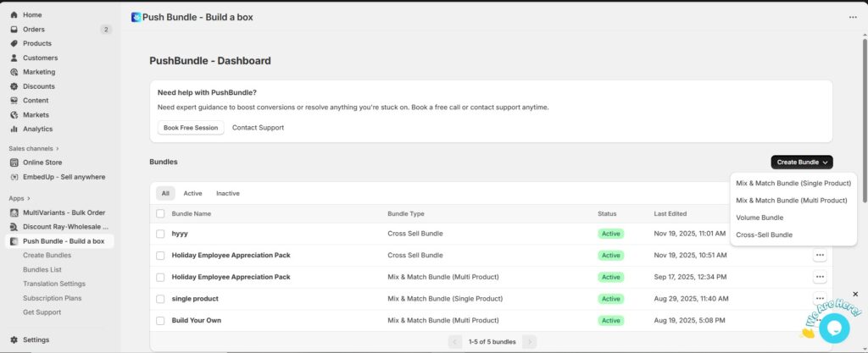Viewport: 868px width, 353px height.
Task: Open Orders via its sidebar icon
Action: (x=14, y=30)
